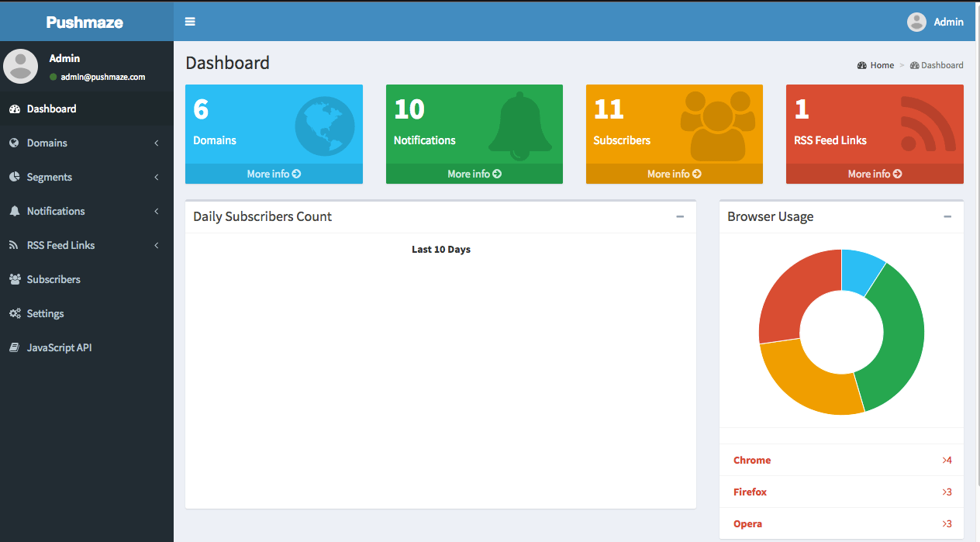This screenshot has height=542, width=980.
Task: Click More info on the Domains card
Action: [274, 174]
